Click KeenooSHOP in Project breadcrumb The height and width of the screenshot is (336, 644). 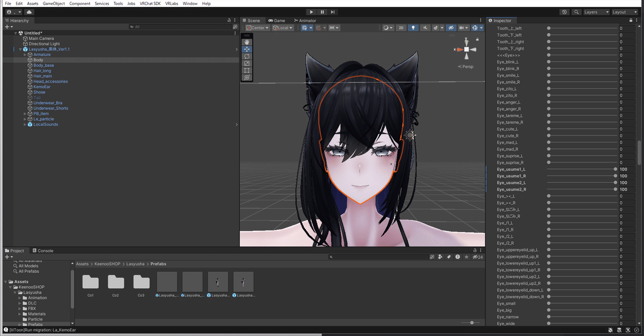click(107, 264)
